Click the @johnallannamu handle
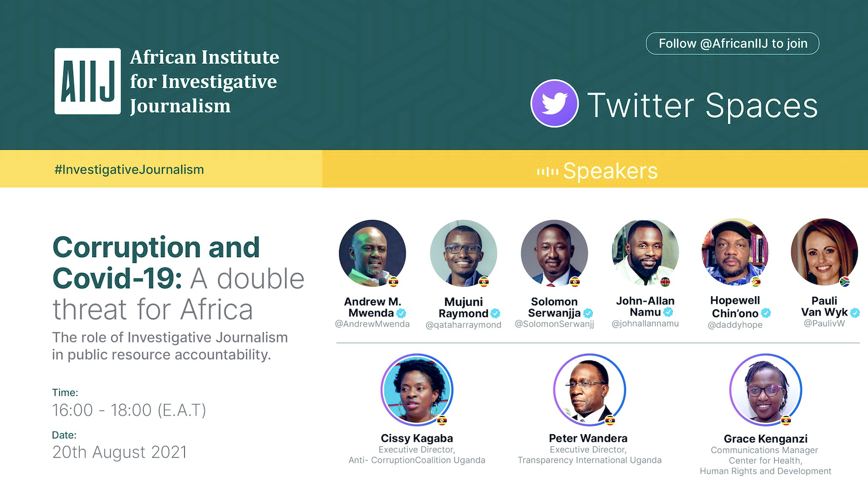Viewport: 868px width, 489px height. point(645,323)
